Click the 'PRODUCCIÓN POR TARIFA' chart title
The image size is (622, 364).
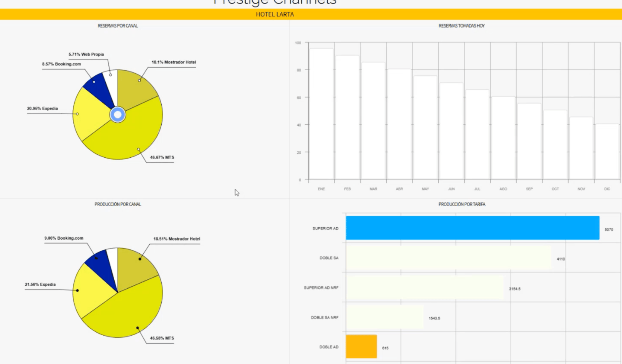pyautogui.click(x=462, y=204)
